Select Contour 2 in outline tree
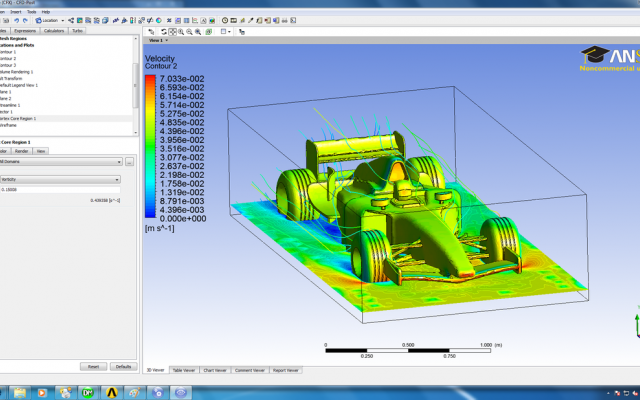 pos(8,58)
